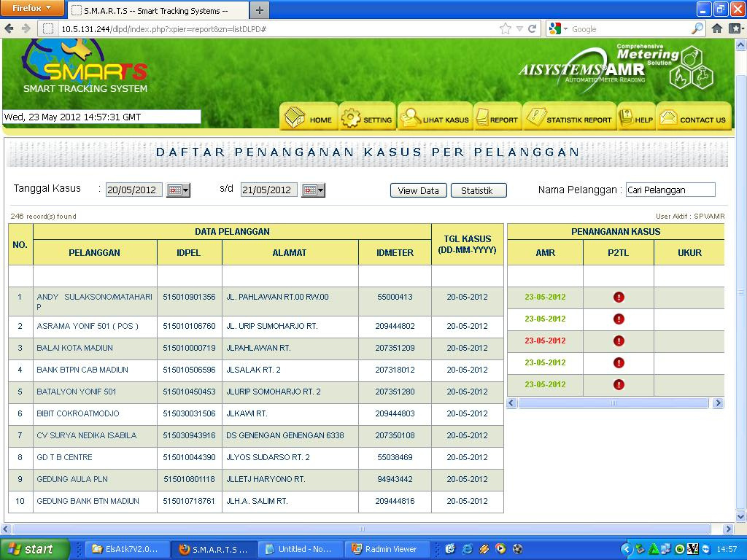Open the REPORT menu item
This screenshot has width=747, height=560.
[497, 118]
